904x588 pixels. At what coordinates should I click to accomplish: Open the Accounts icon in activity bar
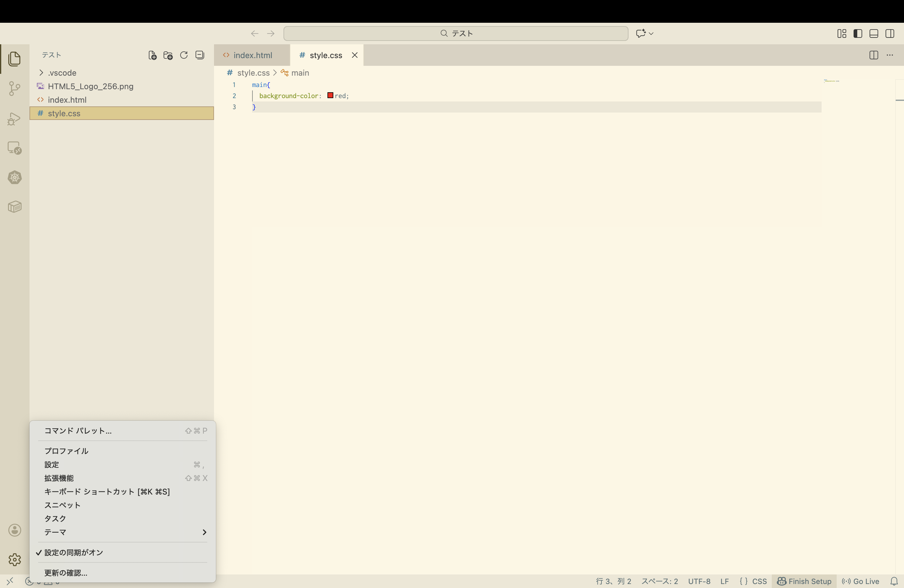point(14,530)
